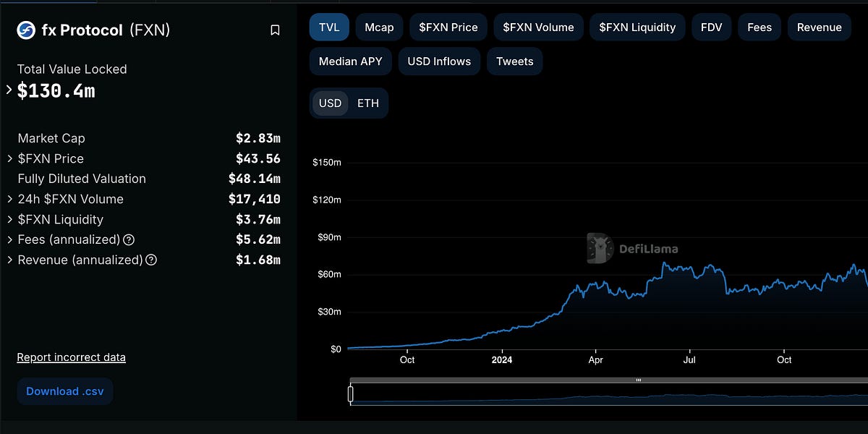The height and width of the screenshot is (434, 868).
Task: Click the help icon beside Revenue (annualized)
Action: (x=151, y=260)
